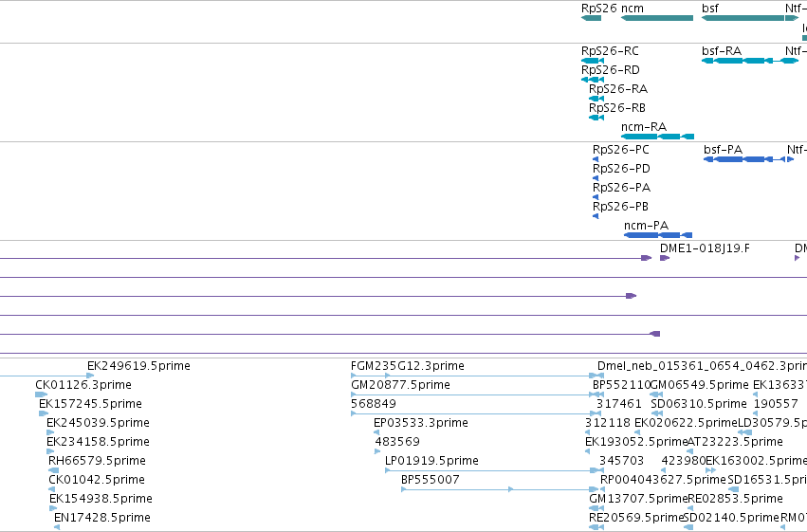Image resolution: width=807 pixels, height=532 pixels.
Task: Choose the SD02140.5prime EST label
Action: click(731, 518)
